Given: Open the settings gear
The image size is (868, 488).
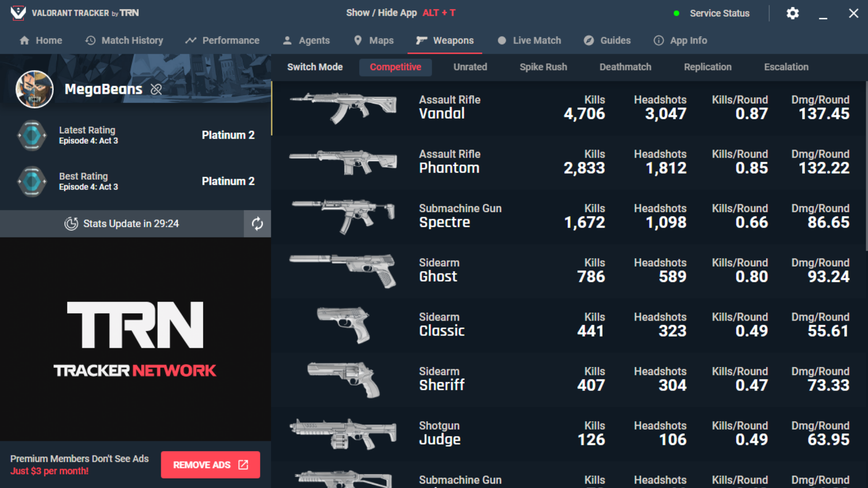Looking at the screenshot, I should tap(793, 14).
